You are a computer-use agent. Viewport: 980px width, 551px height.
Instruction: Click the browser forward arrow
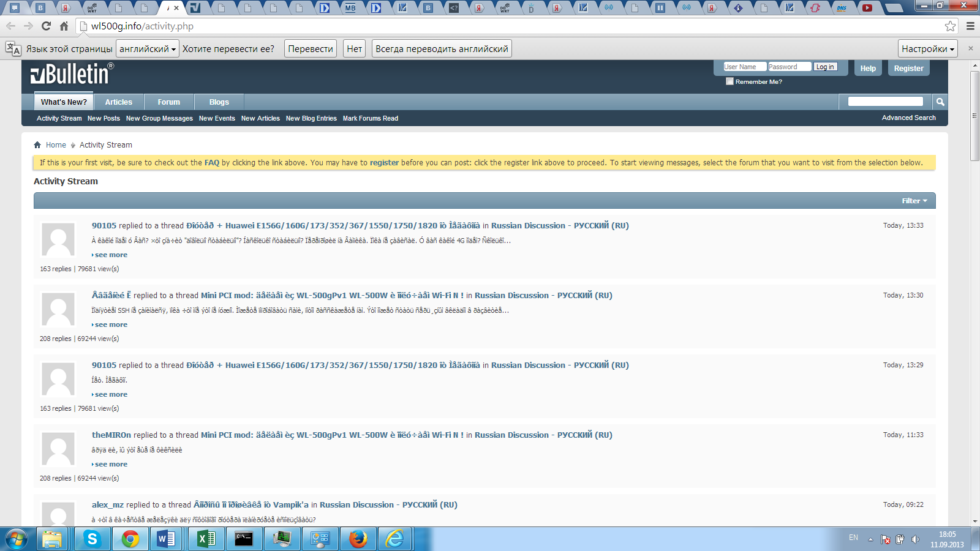pos(28,26)
